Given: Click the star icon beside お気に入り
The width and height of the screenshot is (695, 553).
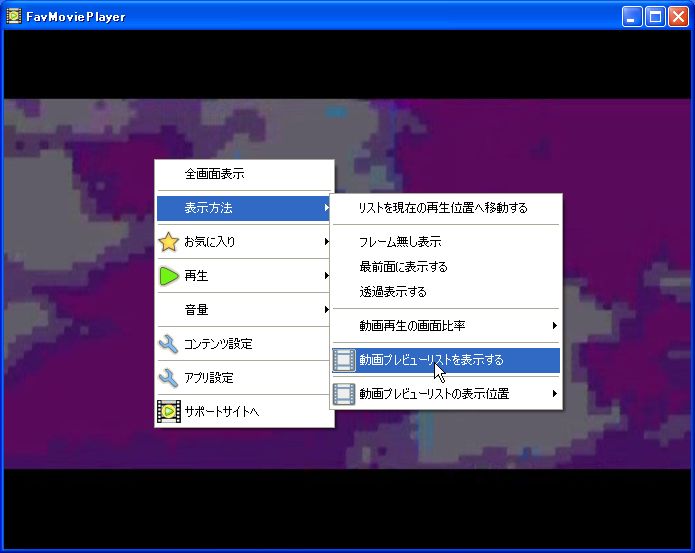Looking at the screenshot, I should click(x=168, y=242).
